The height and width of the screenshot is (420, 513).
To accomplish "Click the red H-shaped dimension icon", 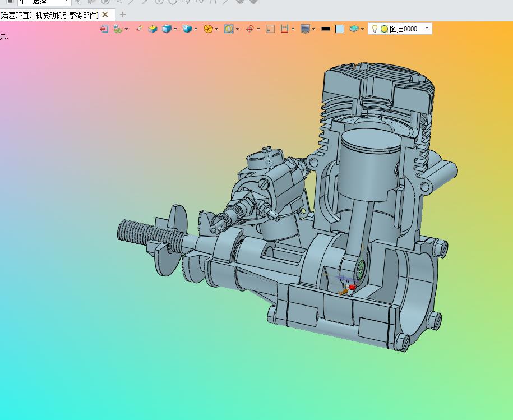I will pyautogui.click(x=285, y=29).
